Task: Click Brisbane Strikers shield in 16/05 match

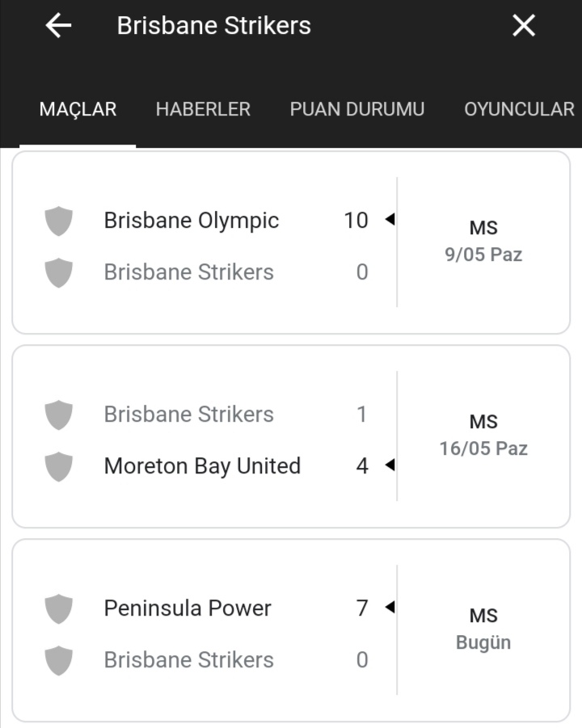Action: coord(58,414)
